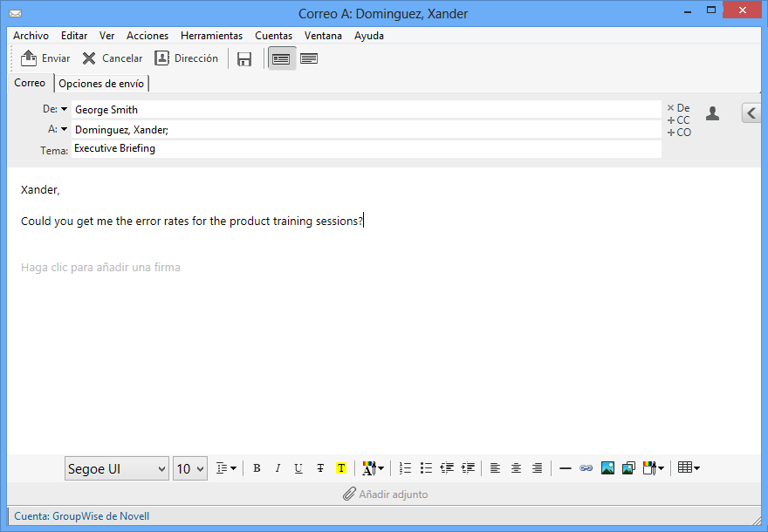Apply the yellow text highlight
This screenshot has height=532, width=768.
click(x=341, y=468)
